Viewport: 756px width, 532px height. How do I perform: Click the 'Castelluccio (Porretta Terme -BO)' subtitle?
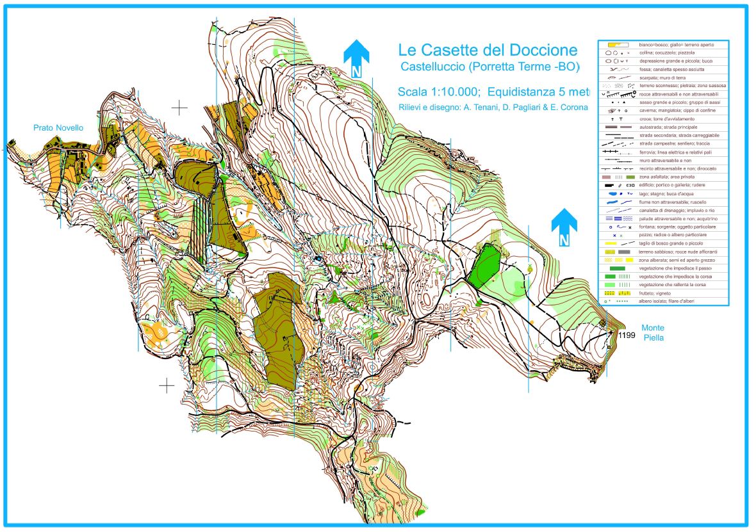[x=489, y=67]
